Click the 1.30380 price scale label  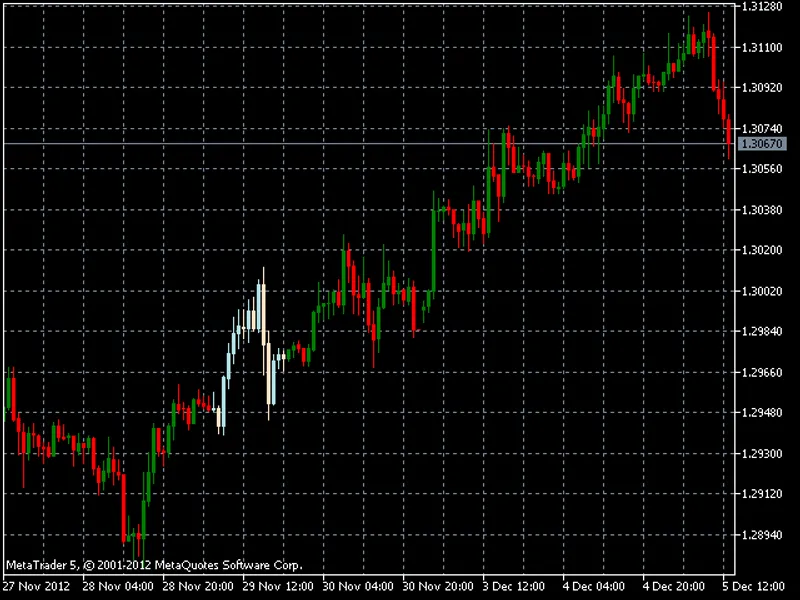[762, 210]
